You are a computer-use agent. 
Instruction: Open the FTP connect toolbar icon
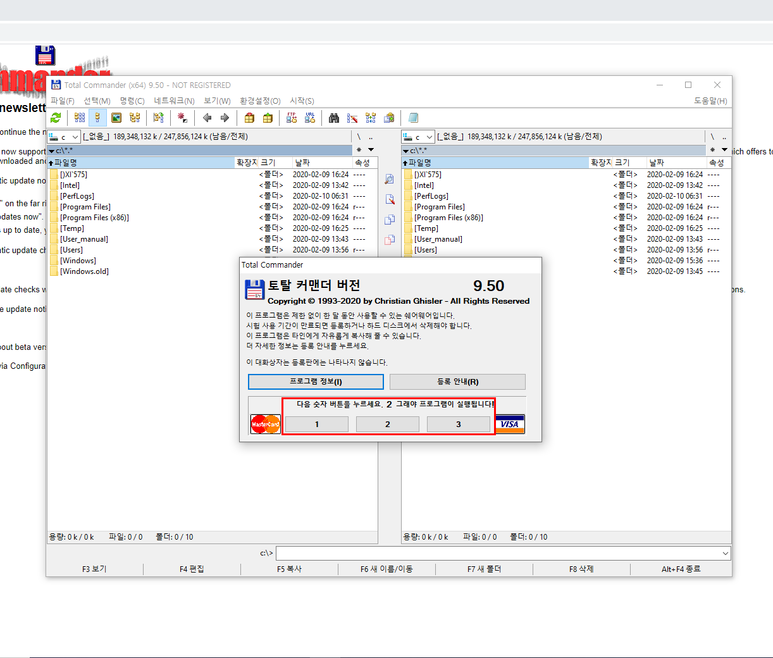coord(292,118)
